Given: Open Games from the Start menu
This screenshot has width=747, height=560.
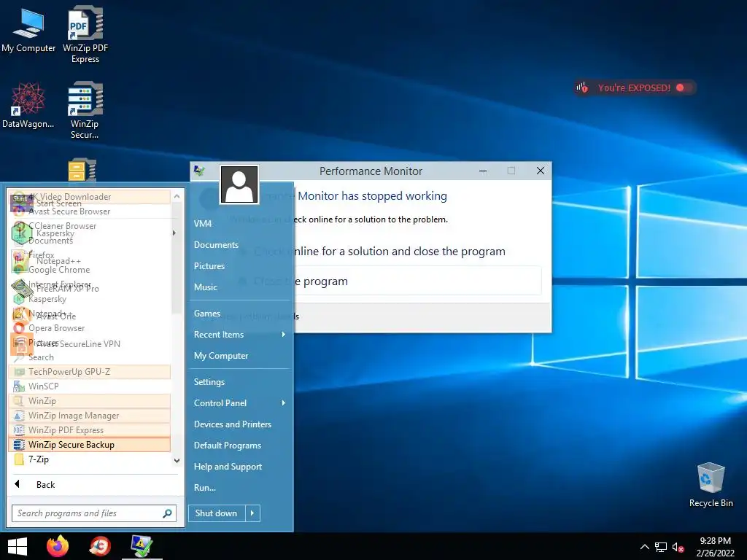Looking at the screenshot, I should click(240, 314).
